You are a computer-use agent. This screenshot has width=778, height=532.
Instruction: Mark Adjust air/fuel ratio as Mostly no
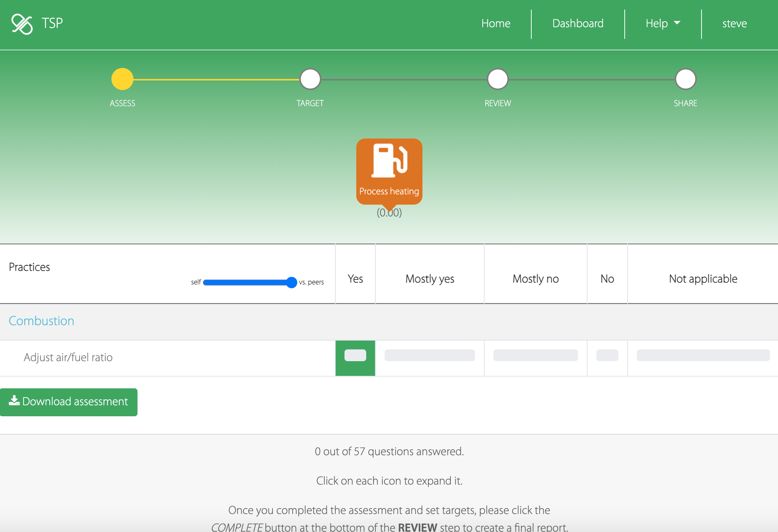coord(535,355)
